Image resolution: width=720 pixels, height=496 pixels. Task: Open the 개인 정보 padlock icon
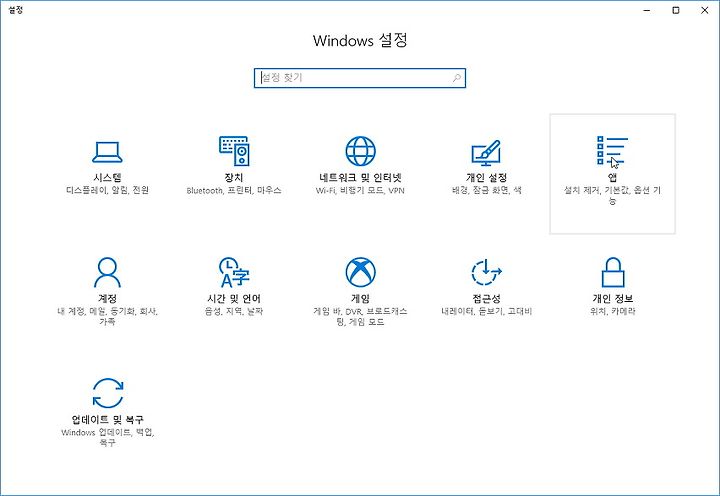613,272
